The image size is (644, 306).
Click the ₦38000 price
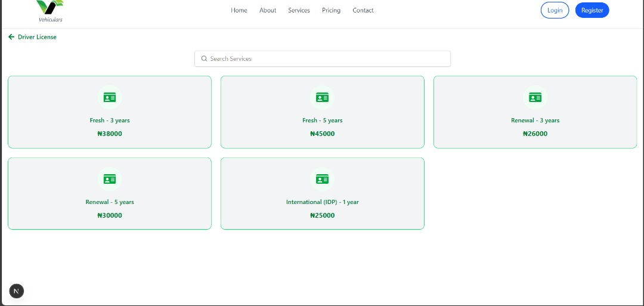(x=110, y=134)
